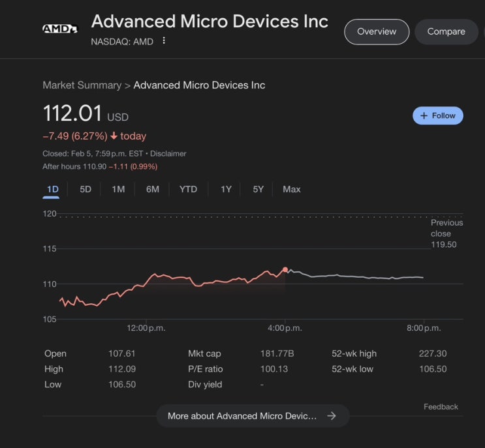Screen dimensions: 485x448
Task: Click the 12:00 p.m. axis label
Action: (146, 328)
